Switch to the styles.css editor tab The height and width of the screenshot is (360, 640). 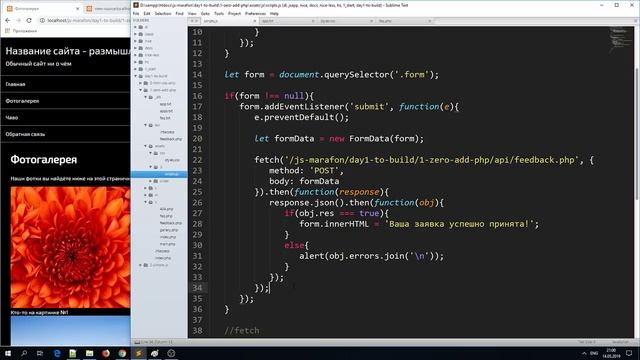click(x=346, y=21)
